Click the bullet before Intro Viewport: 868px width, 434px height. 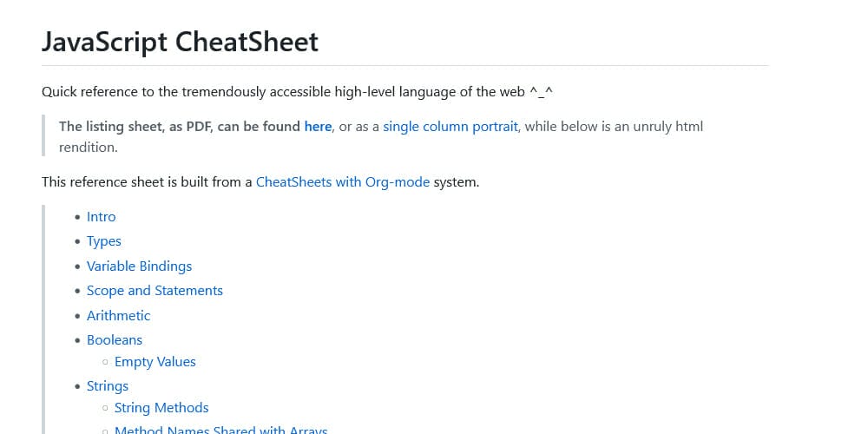[77, 217]
